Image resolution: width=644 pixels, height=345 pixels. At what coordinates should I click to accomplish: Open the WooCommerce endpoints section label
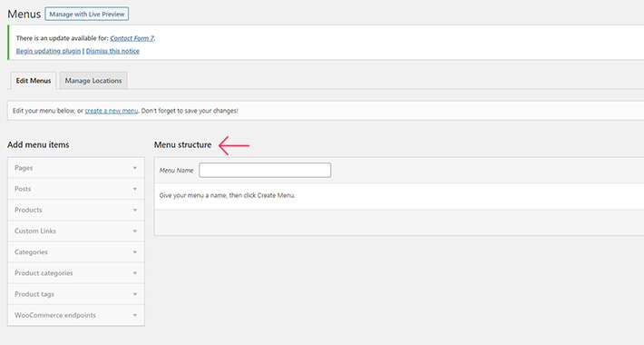pos(55,315)
